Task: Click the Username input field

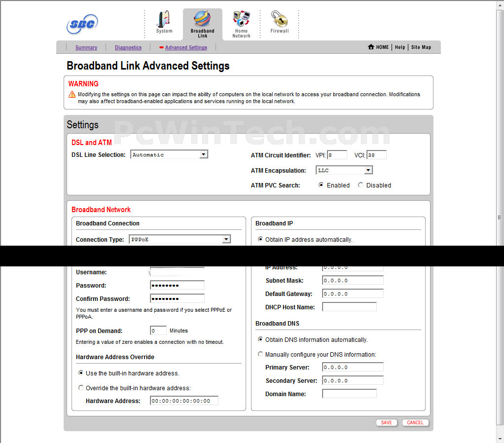Action: (177, 272)
